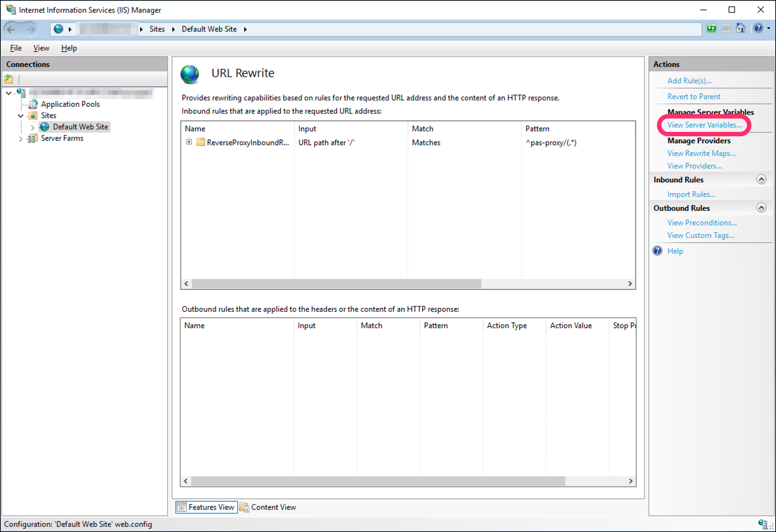
Task: Select Application Pools node
Action: coord(70,104)
